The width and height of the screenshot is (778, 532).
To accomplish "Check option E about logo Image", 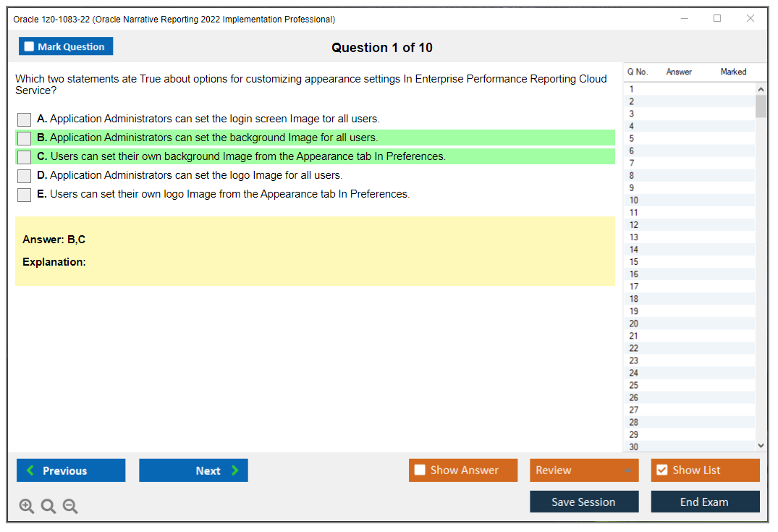I will click(x=25, y=195).
